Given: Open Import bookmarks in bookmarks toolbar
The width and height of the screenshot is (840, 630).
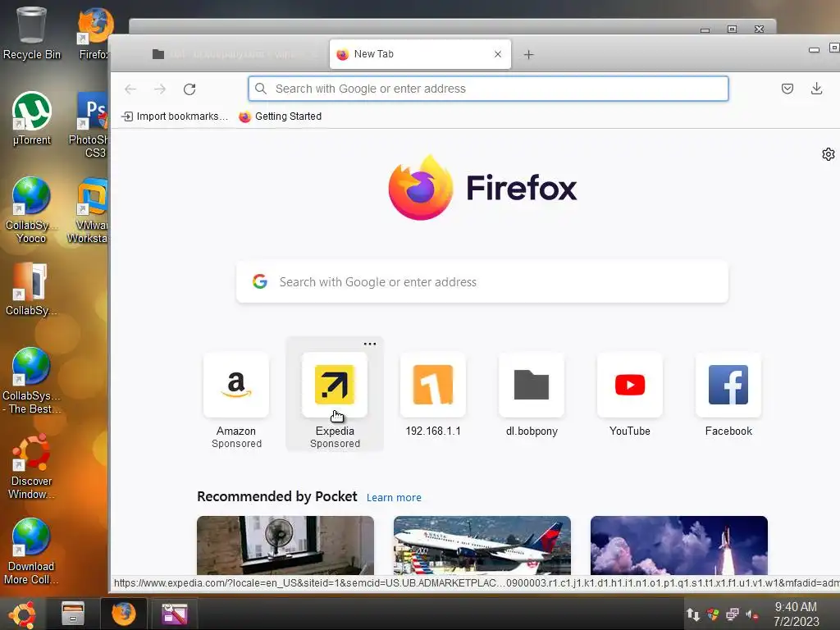Looking at the screenshot, I should (176, 116).
